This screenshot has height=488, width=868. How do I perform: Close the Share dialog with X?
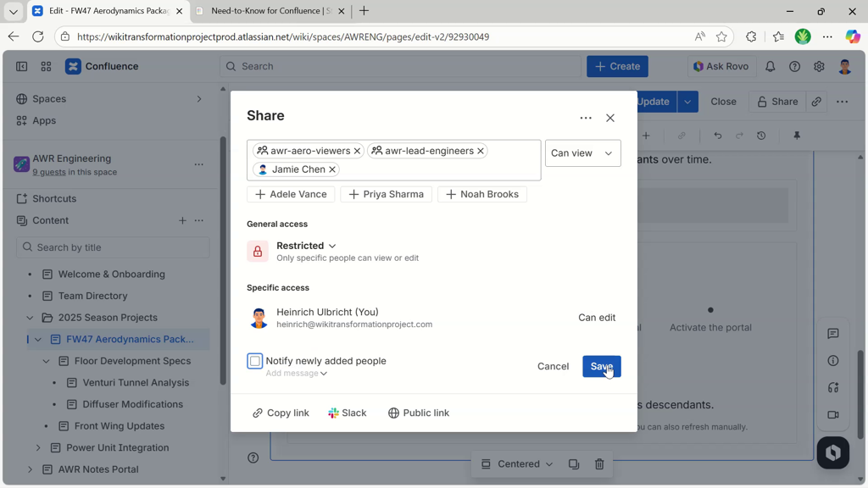610,118
